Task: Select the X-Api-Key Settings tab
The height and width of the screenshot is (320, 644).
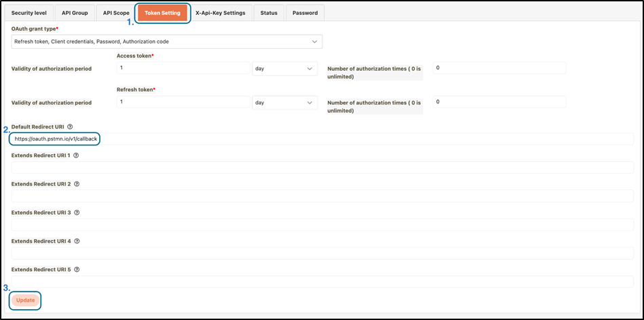Action: (221, 13)
